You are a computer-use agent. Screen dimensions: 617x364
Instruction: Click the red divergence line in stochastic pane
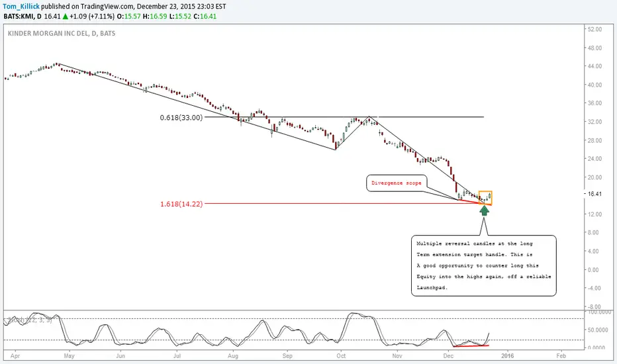[x=471, y=346]
